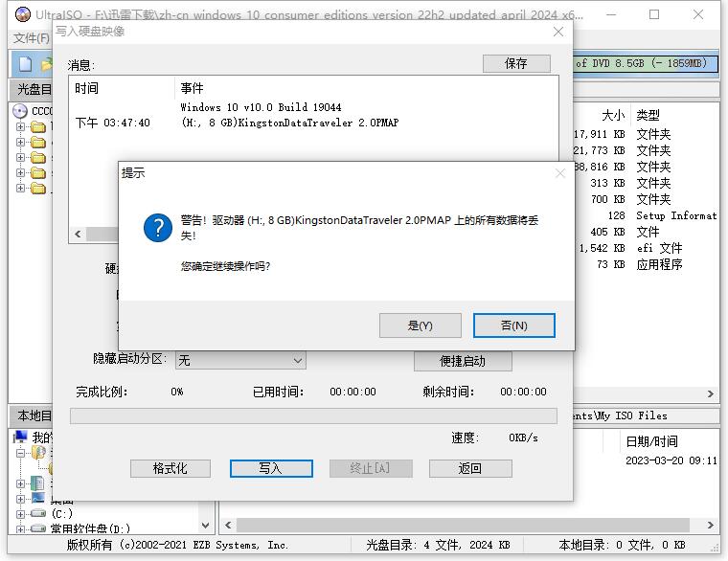
Task: Click the 便捷启动 button
Action: point(463,361)
